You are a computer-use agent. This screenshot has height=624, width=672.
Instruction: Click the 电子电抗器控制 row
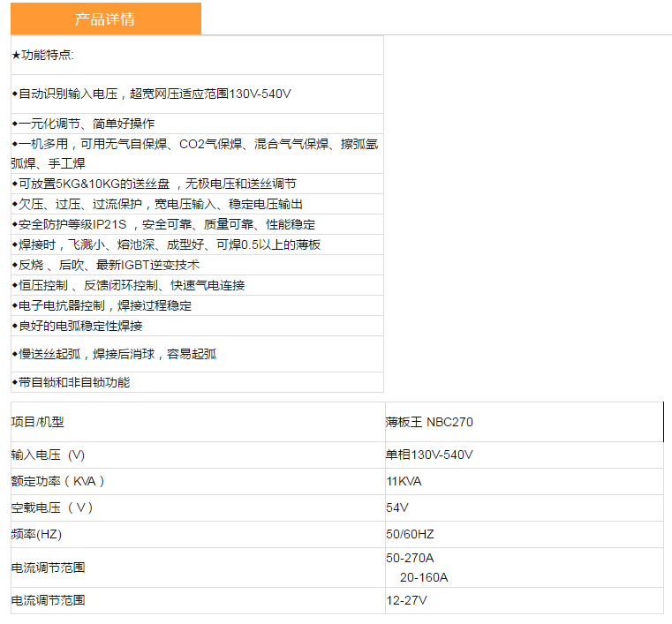(197, 305)
